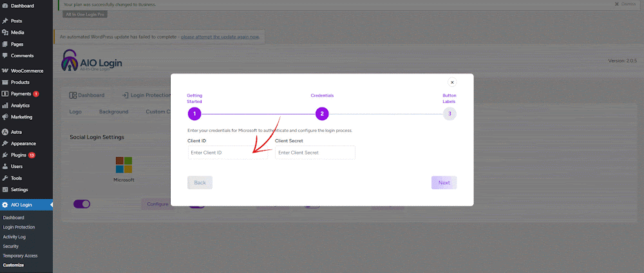Click the Microsoft logo icon

tap(124, 165)
